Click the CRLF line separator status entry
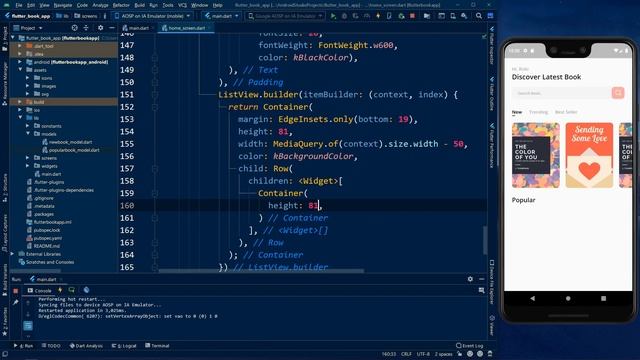Image resolution: width=640 pixels, height=360 pixels. tap(406, 354)
